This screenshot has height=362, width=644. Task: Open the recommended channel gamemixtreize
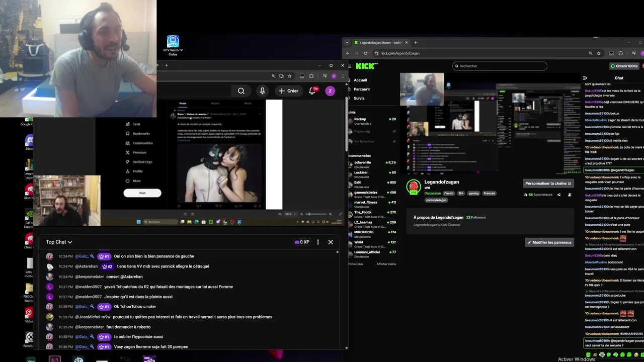[372, 194]
